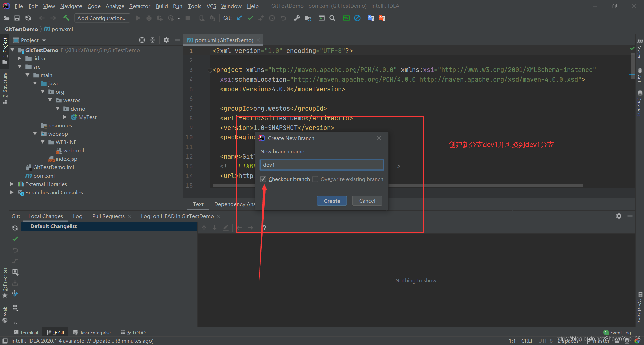
Task: Click the Git Rollback toolbar icon
Action: [283, 18]
